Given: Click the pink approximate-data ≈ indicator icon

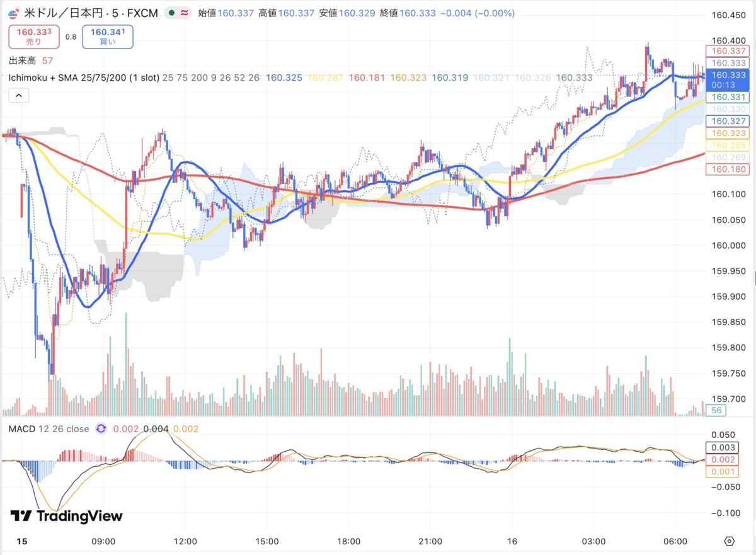Looking at the screenshot, I should 185,13.
